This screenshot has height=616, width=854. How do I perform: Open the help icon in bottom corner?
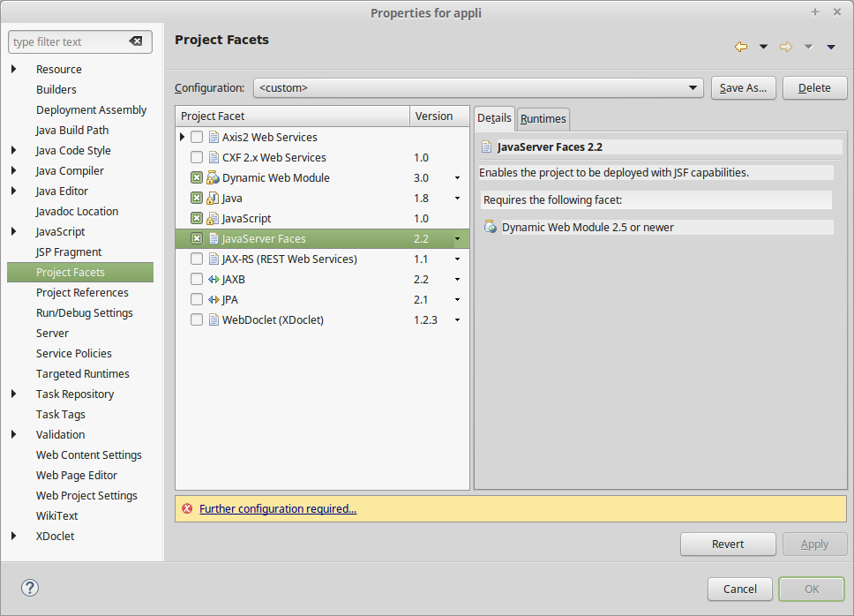pyautogui.click(x=29, y=588)
